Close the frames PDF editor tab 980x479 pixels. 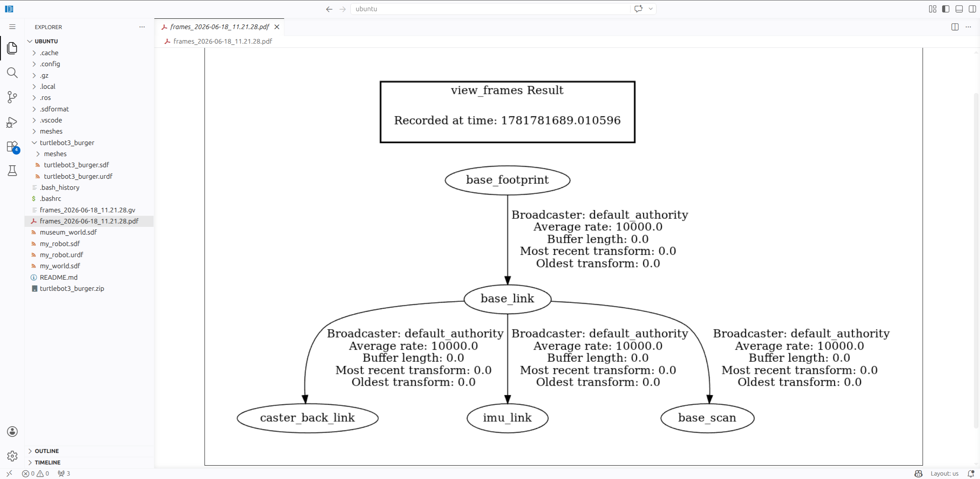tap(277, 27)
